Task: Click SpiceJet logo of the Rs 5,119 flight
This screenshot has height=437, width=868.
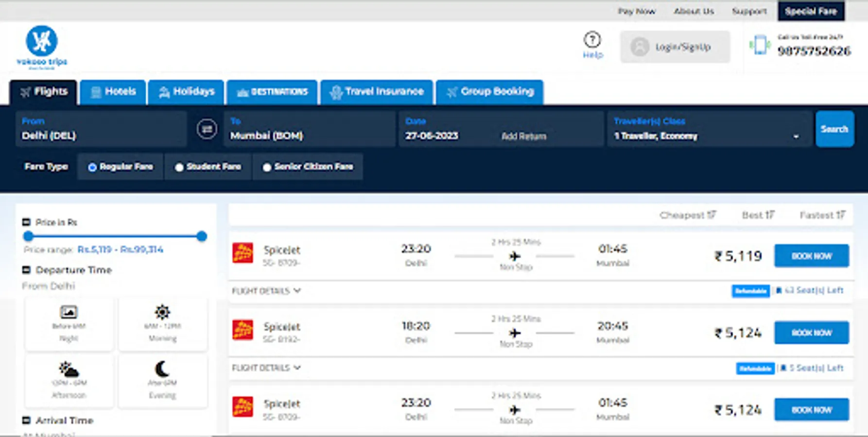Action: 243,253
